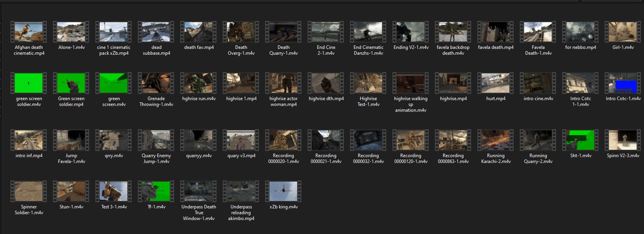Image resolution: width=644 pixels, height=234 pixels.
Task: Select Death Quarry-1.m4v video icon
Action: (284, 32)
